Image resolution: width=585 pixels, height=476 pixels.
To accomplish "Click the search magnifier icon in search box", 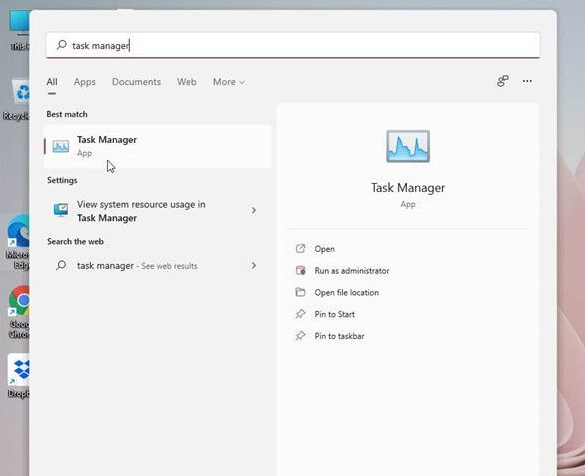I will 62,45.
